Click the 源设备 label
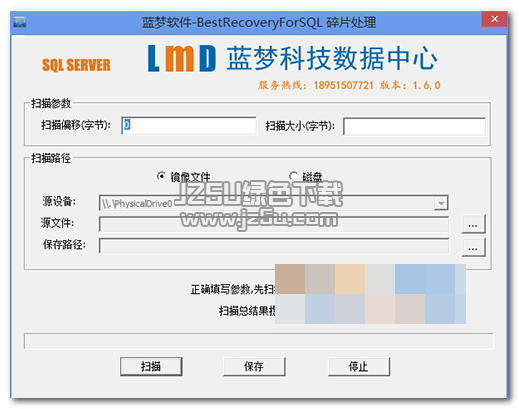519x409 pixels. point(59,201)
